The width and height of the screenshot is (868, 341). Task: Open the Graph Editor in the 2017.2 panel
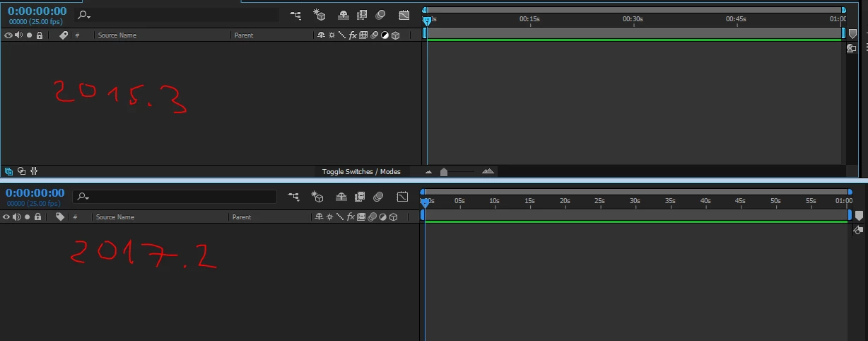[402, 197]
